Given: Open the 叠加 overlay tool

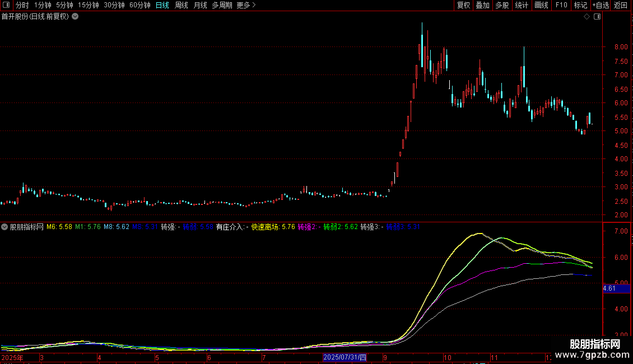Looking at the screenshot, I should (x=483, y=5).
